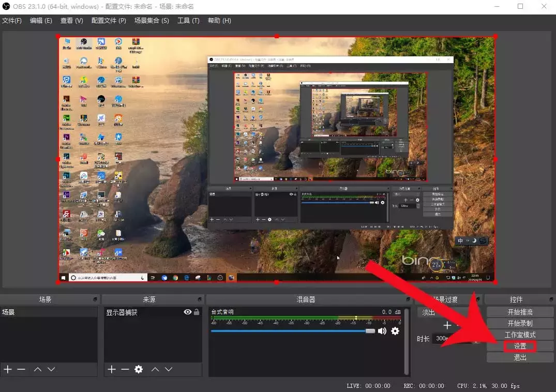Open the 文件(F) menu
The image size is (556, 392).
pyautogui.click(x=12, y=21)
